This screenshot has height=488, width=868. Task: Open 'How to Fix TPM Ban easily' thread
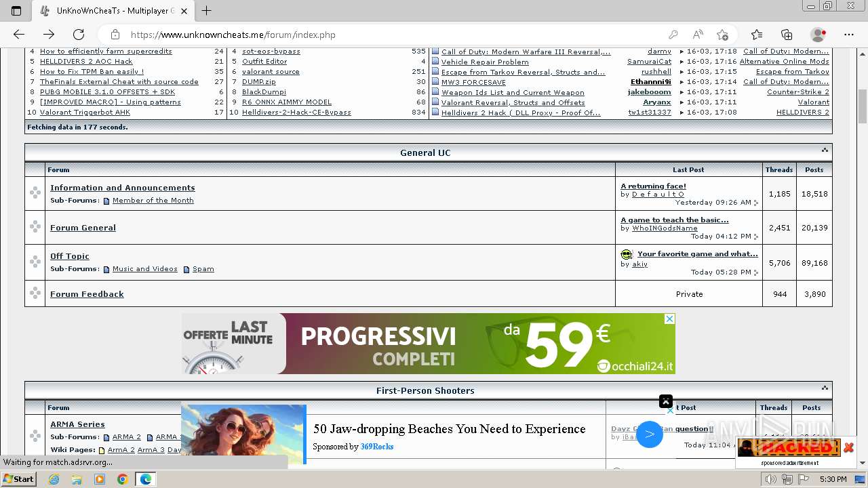92,72
